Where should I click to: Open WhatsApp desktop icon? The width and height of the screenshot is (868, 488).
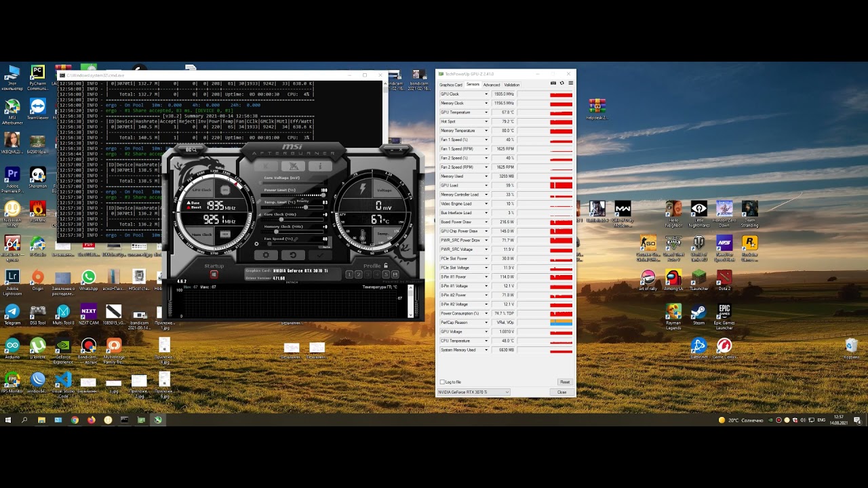coord(88,280)
